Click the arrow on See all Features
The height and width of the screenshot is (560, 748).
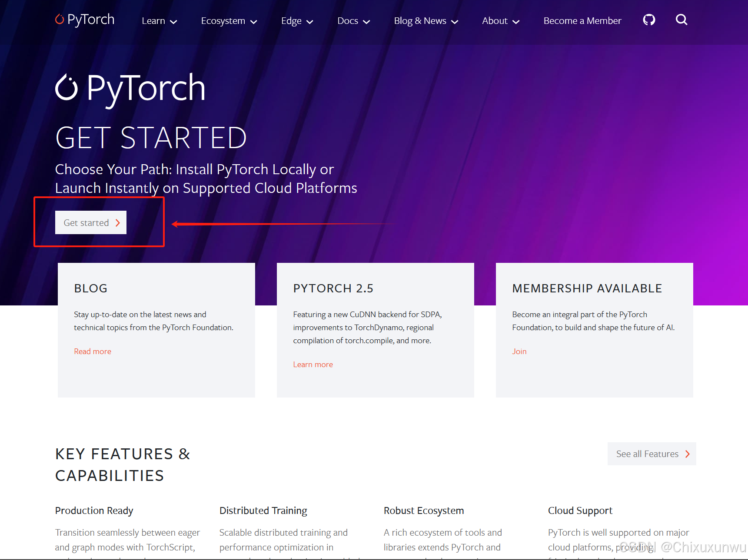688,454
